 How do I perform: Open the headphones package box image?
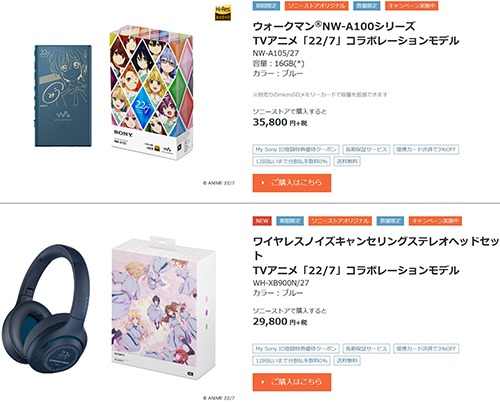pyautogui.click(x=163, y=308)
